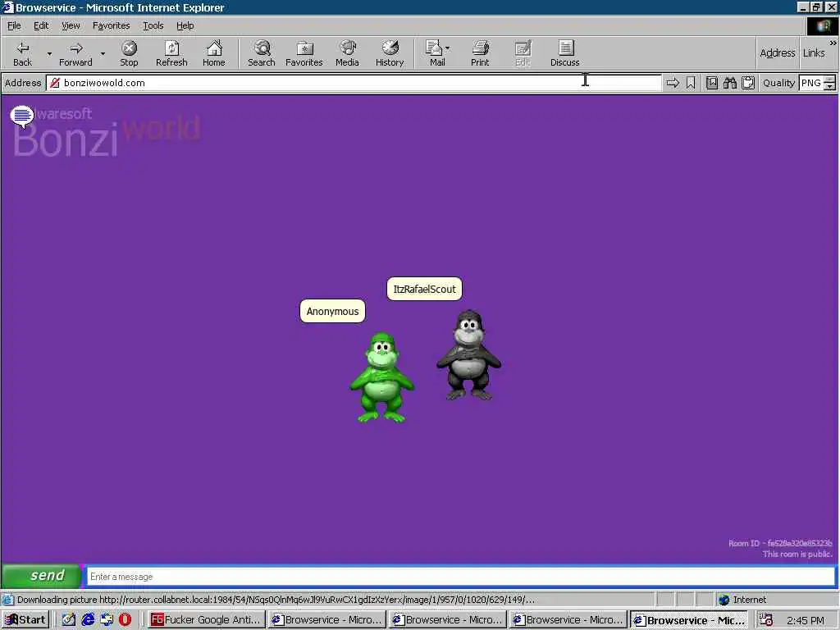Screen dimensions: 840x630
Task: Open the View menu
Action: (71, 25)
